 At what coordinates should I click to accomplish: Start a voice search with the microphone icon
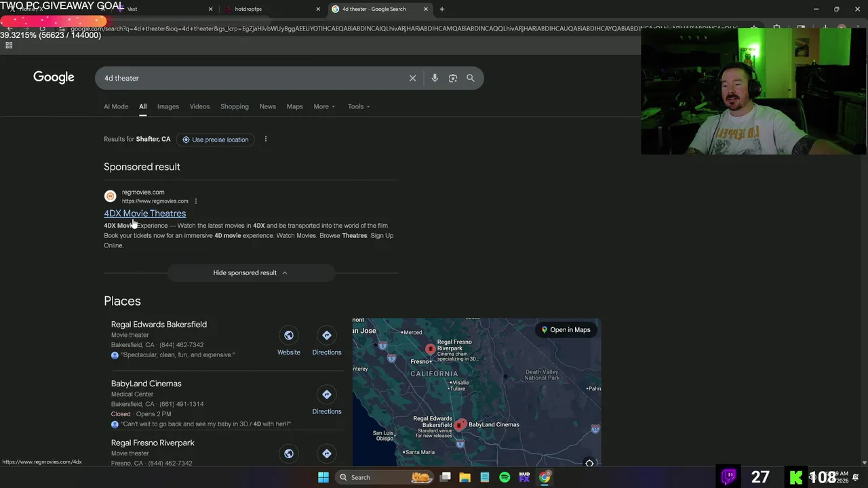tap(435, 78)
